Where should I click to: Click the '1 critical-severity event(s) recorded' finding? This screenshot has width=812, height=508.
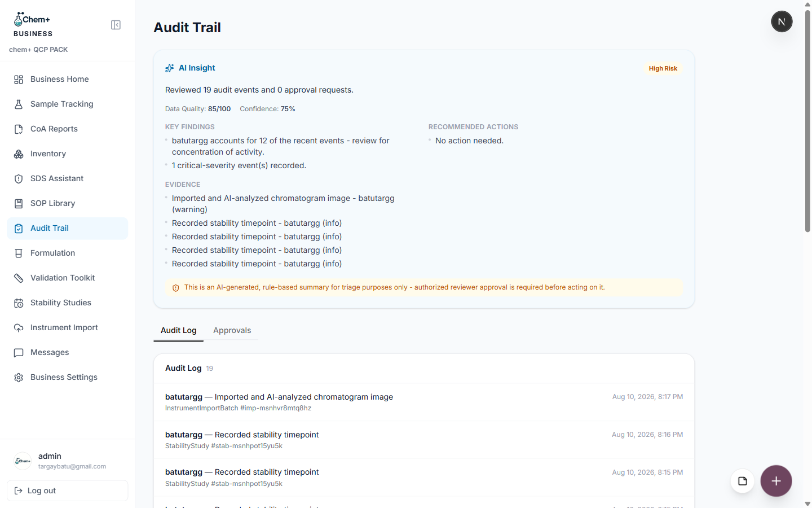239,166
